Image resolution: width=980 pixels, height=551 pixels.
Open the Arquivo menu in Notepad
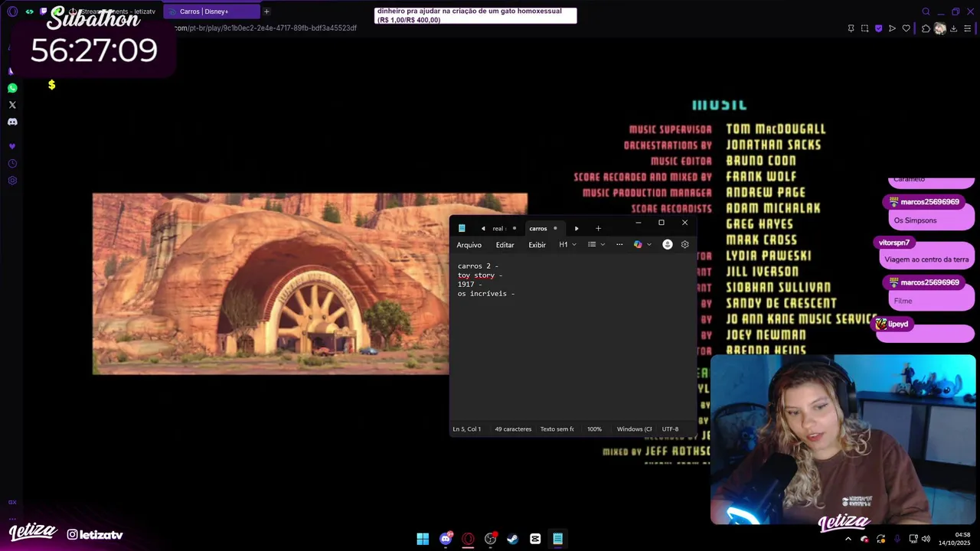pos(469,245)
